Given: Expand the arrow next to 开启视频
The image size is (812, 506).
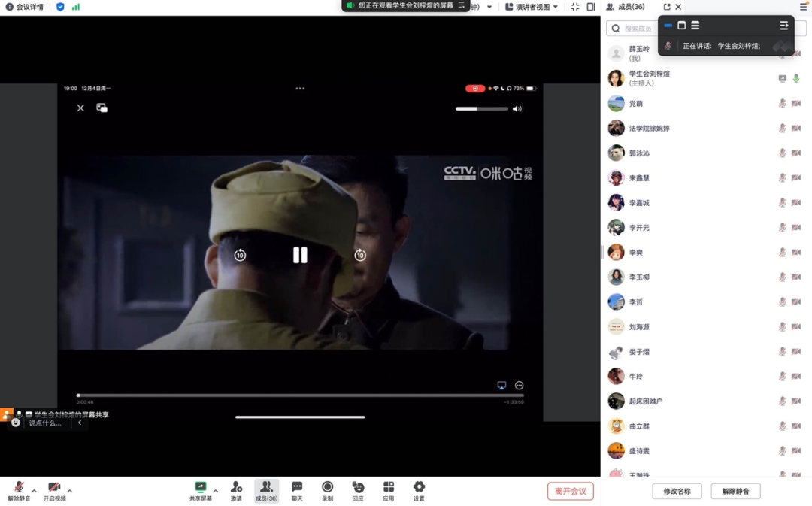Looking at the screenshot, I should click(x=70, y=491).
